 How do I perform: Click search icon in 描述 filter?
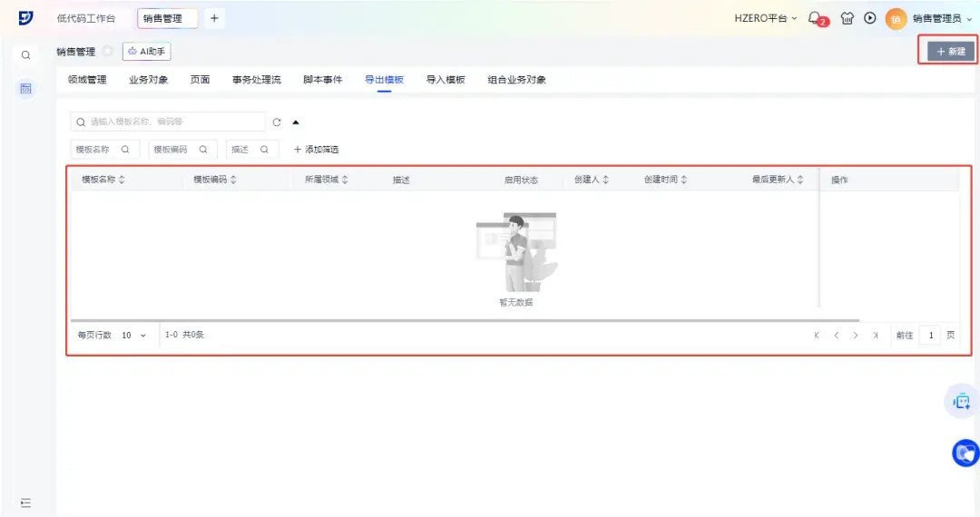click(264, 150)
